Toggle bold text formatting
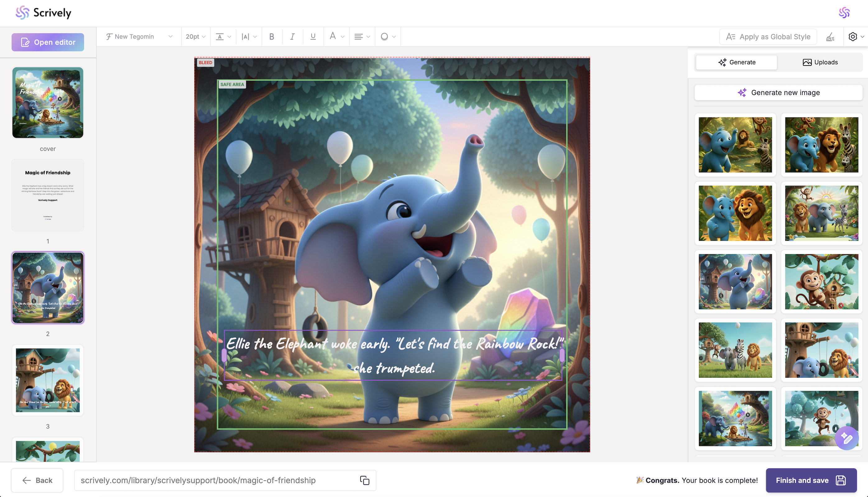Image resolution: width=868 pixels, height=497 pixels. [272, 37]
